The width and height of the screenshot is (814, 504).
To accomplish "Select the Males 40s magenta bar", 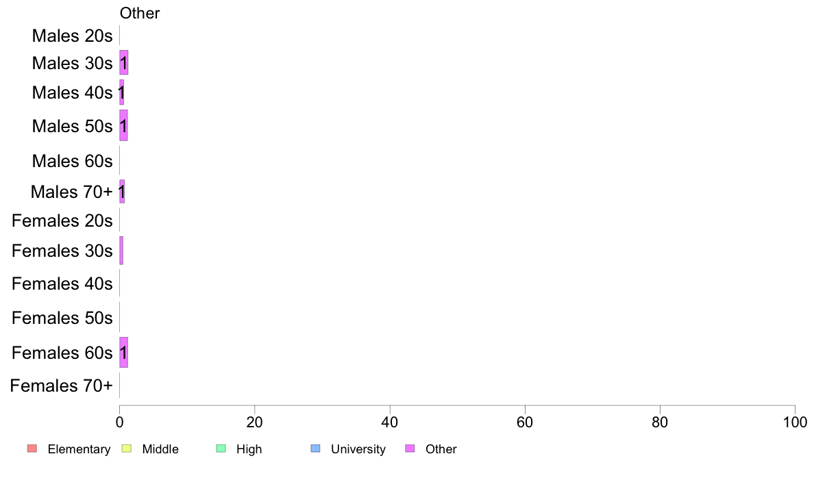I will coord(122,92).
